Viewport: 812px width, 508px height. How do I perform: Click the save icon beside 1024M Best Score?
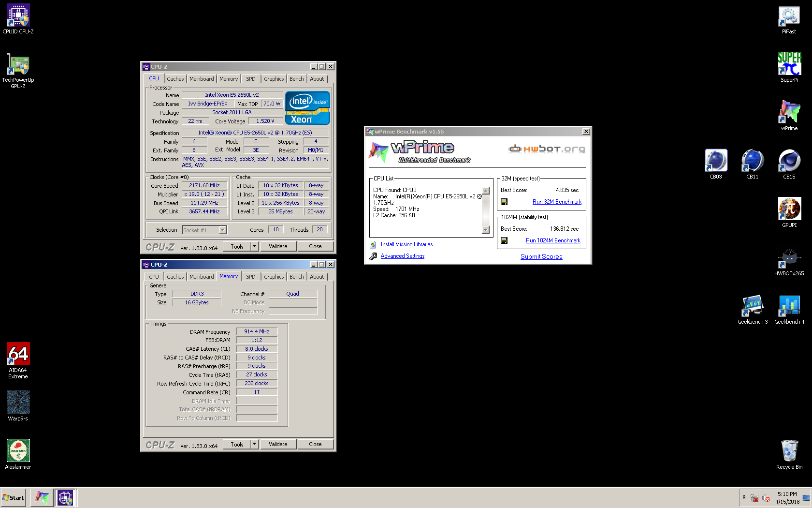(x=504, y=240)
